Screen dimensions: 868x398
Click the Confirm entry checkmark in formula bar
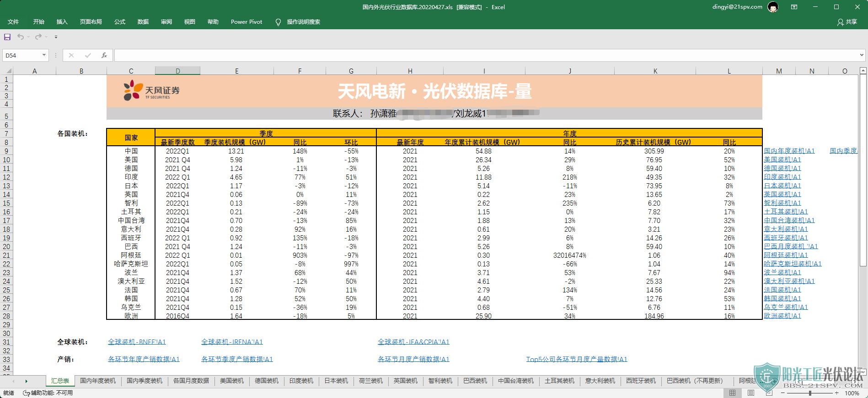click(x=88, y=55)
